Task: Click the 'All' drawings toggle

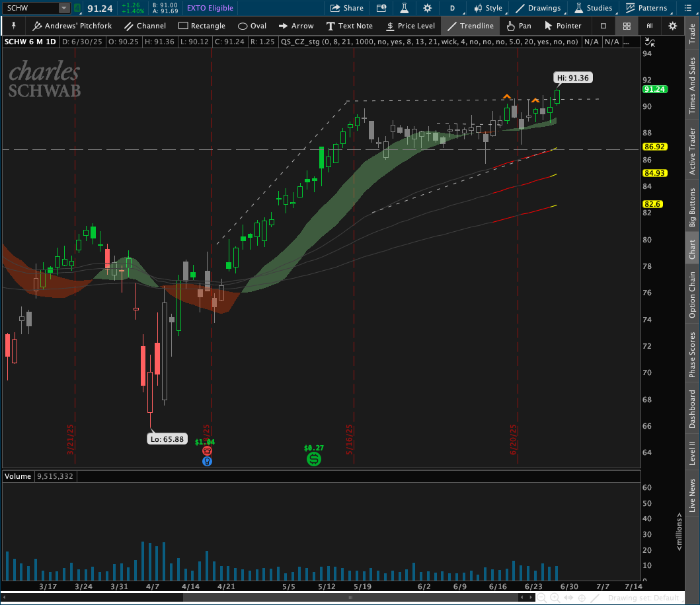Action: [x=650, y=26]
